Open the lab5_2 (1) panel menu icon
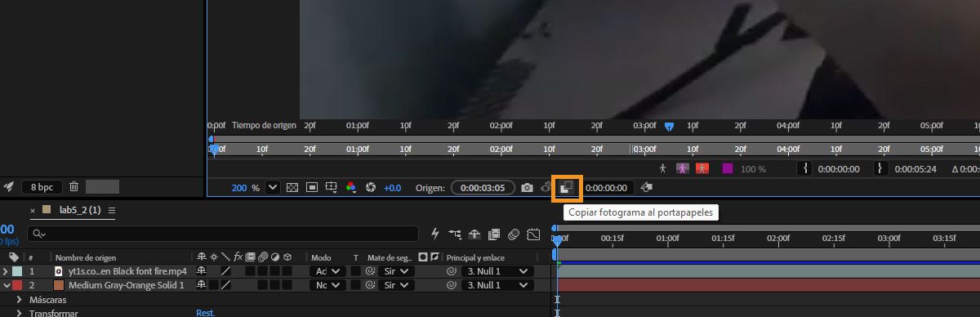 click(112, 210)
